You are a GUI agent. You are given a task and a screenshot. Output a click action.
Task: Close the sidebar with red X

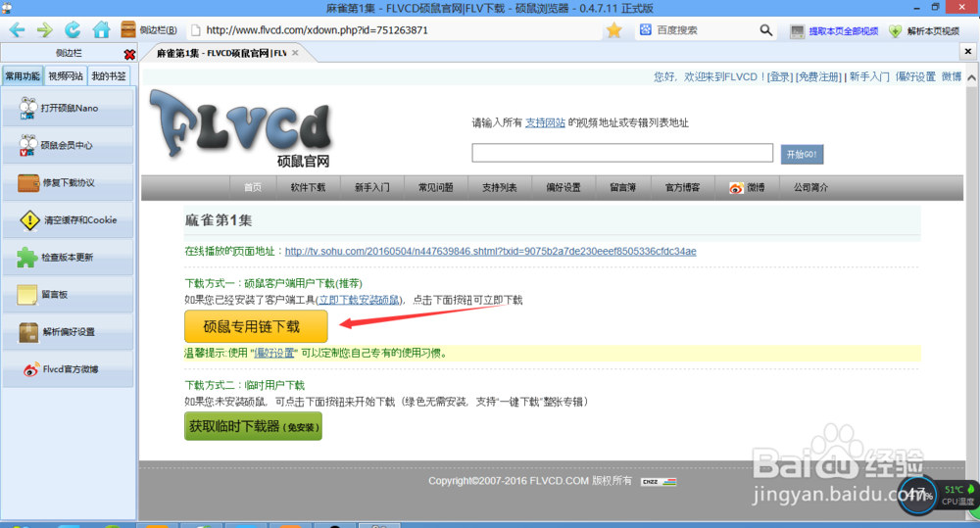click(x=129, y=54)
